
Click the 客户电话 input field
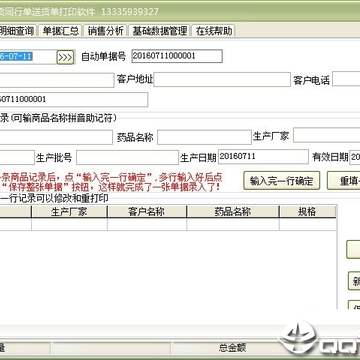346,79
